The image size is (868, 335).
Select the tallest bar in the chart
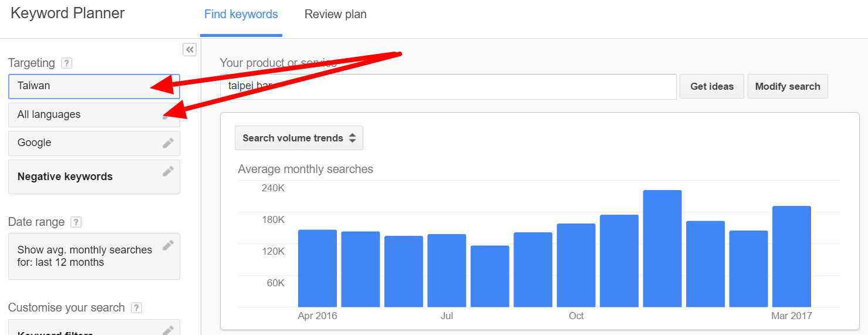coord(662,248)
